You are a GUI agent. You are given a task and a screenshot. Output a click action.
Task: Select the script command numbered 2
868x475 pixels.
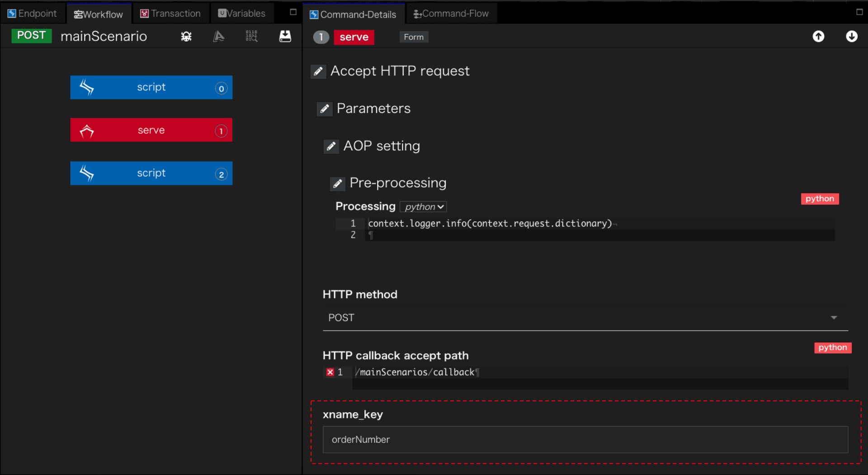151,173
